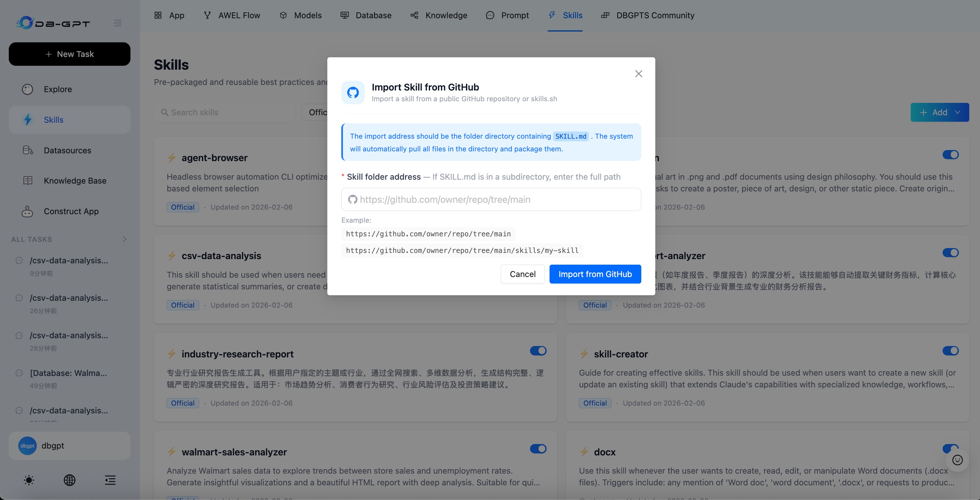Expand the Add button dropdown
The width and height of the screenshot is (980, 500).
tap(958, 112)
